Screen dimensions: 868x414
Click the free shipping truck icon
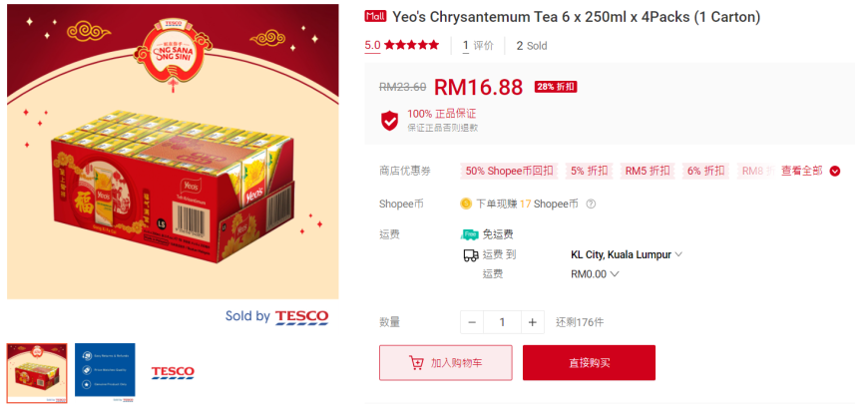470,234
